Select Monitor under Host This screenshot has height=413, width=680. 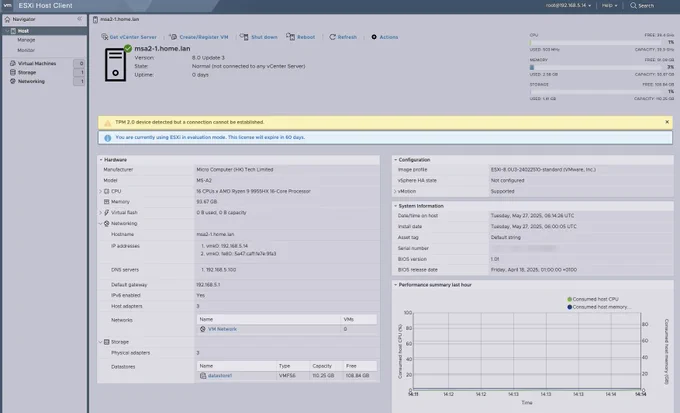pyautogui.click(x=26, y=50)
